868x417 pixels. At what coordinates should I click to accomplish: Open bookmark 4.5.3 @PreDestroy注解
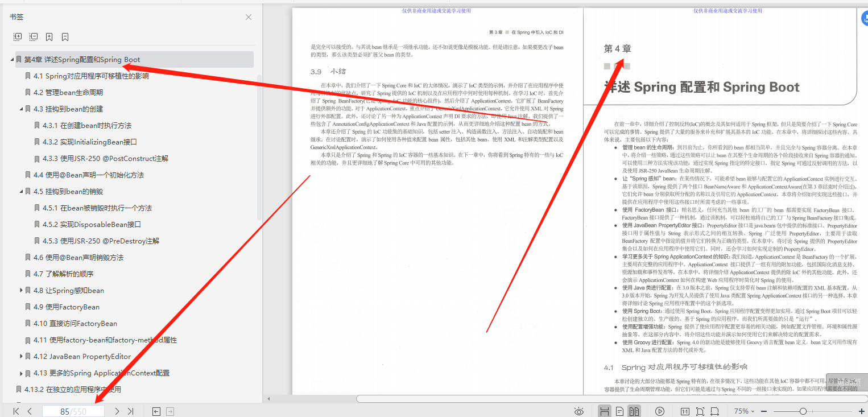[x=101, y=241]
